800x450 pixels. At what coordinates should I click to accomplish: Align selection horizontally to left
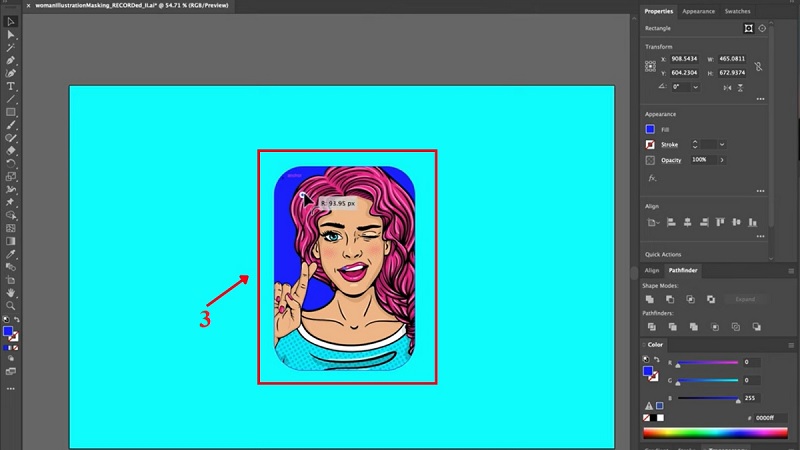(671, 222)
